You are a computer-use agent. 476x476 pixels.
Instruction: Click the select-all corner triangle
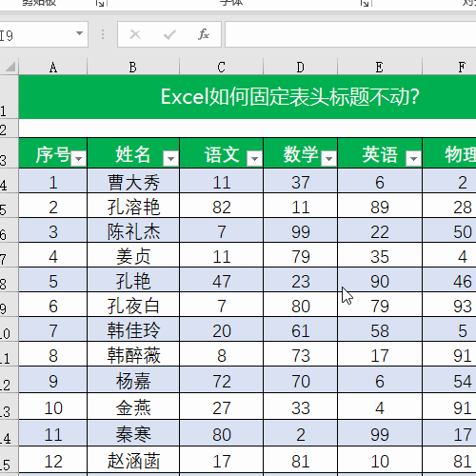click(10, 67)
